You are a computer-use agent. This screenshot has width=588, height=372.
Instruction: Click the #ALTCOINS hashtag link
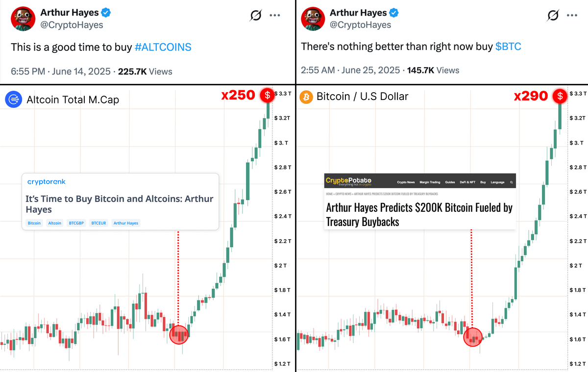[163, 47]
